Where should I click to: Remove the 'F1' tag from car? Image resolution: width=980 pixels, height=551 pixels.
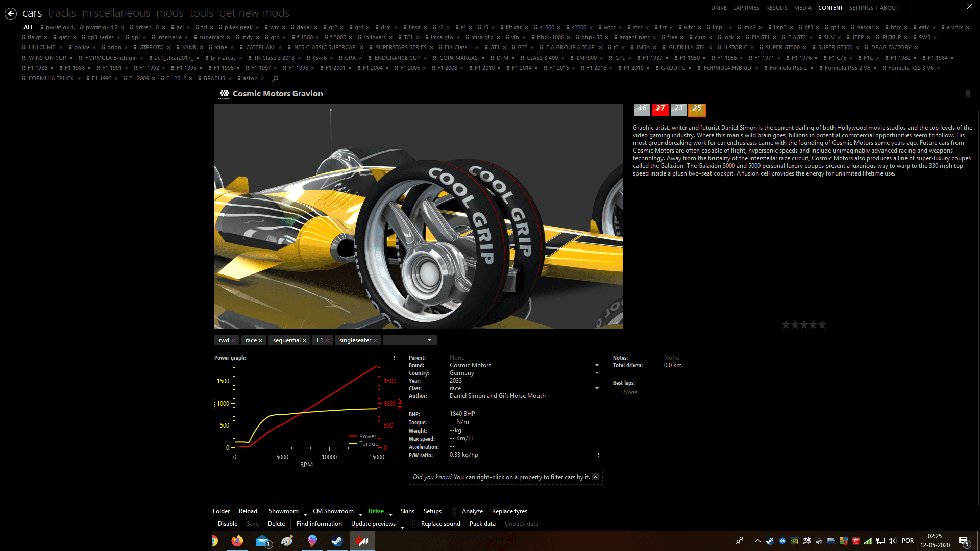[327, 341]
